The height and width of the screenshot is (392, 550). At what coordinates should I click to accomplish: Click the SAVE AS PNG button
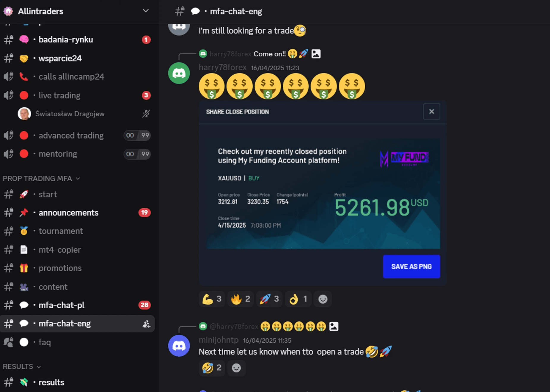411,267
